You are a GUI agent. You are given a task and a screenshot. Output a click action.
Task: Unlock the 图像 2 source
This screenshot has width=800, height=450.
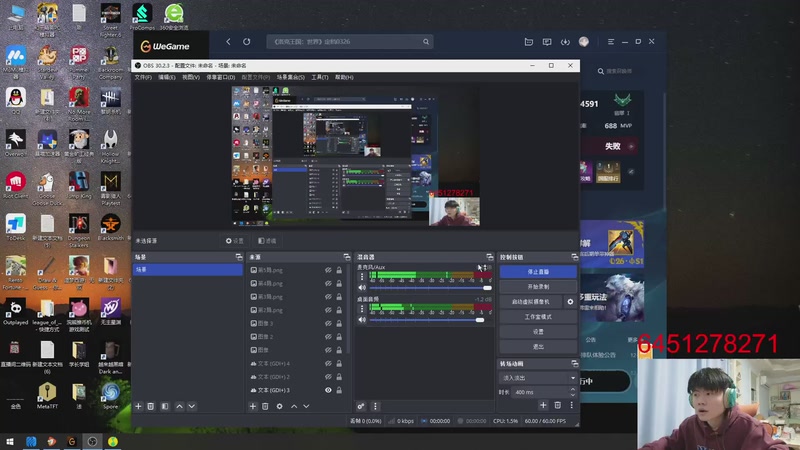339,337
